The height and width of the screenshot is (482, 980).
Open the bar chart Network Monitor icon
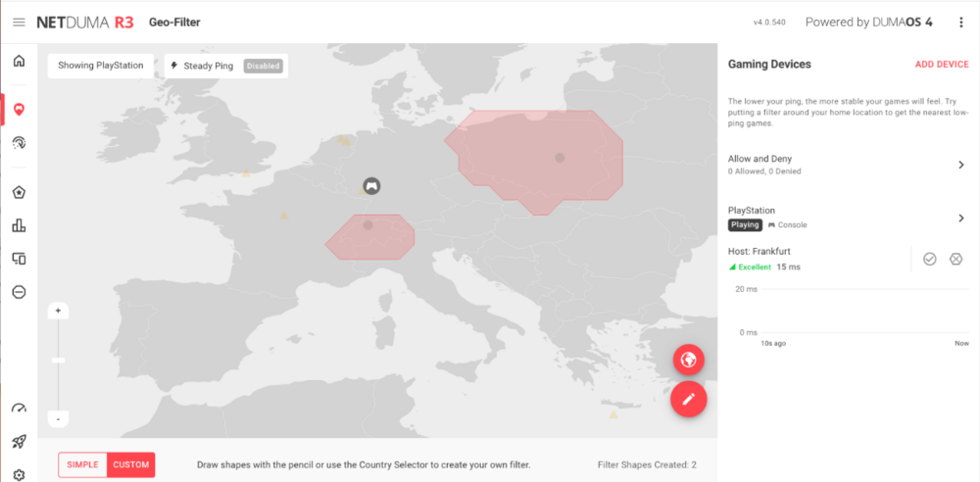pyautogui.click(x=19, y=225)
